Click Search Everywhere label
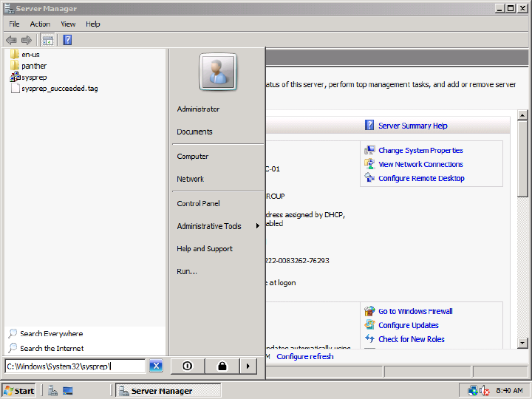This screenshot has width=532, height=399. click(x=51, y=333)
